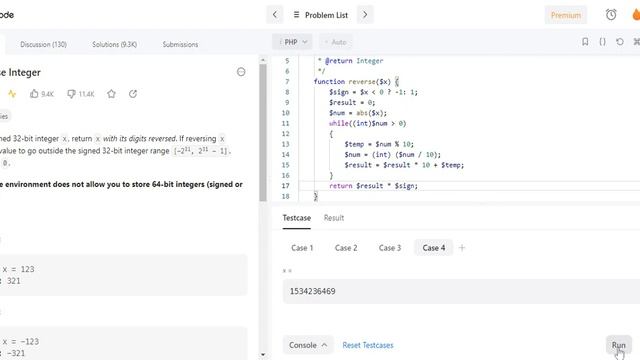Viewport: 640px width, 360px height.
Task: Select Case 3
Action: [x=390, y=248]
